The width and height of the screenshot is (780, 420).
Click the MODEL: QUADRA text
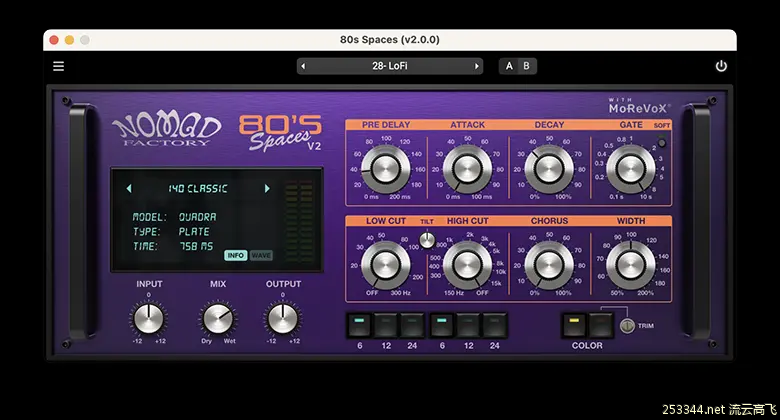pos(174,217)
